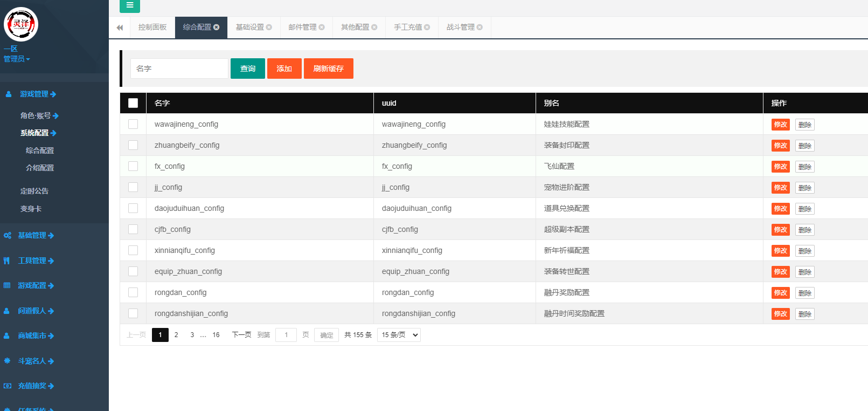
Task: Expand the 商城集市 sidebar menu
Action: tap(36, 336)
